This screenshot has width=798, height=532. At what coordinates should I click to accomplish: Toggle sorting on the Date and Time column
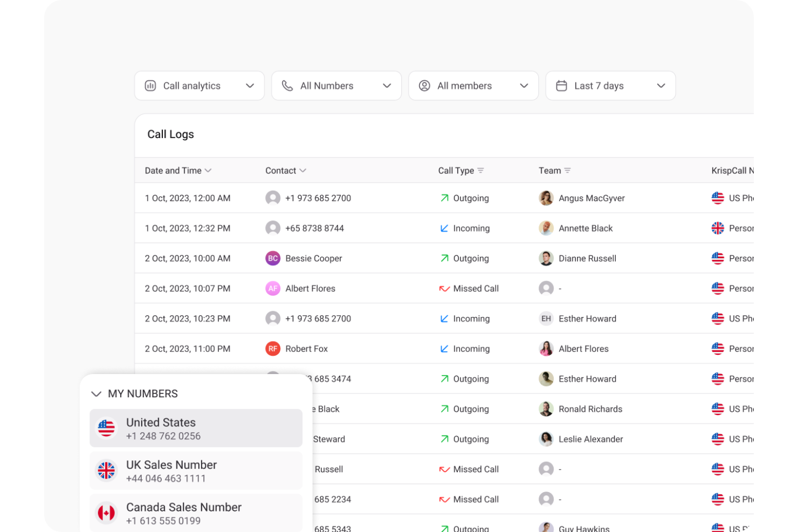pyautogui.click(x=209, y=170)
